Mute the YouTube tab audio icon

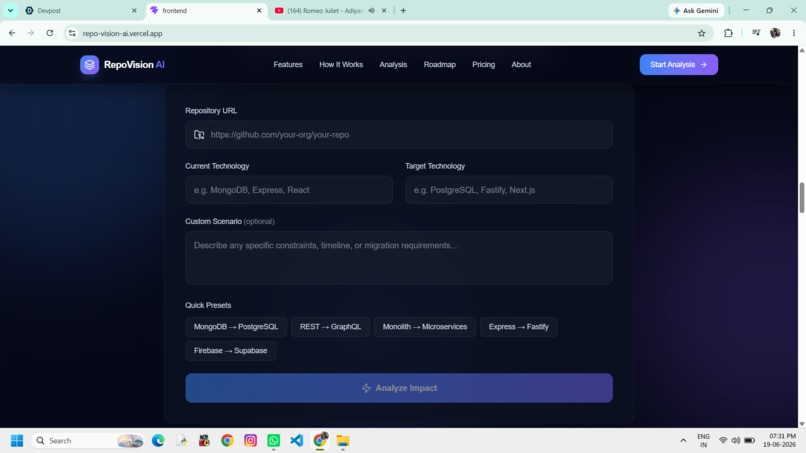point(371,10)
